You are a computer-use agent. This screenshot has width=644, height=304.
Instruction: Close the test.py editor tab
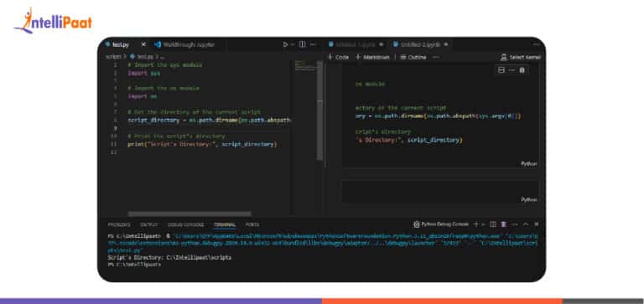coord(143,44)
